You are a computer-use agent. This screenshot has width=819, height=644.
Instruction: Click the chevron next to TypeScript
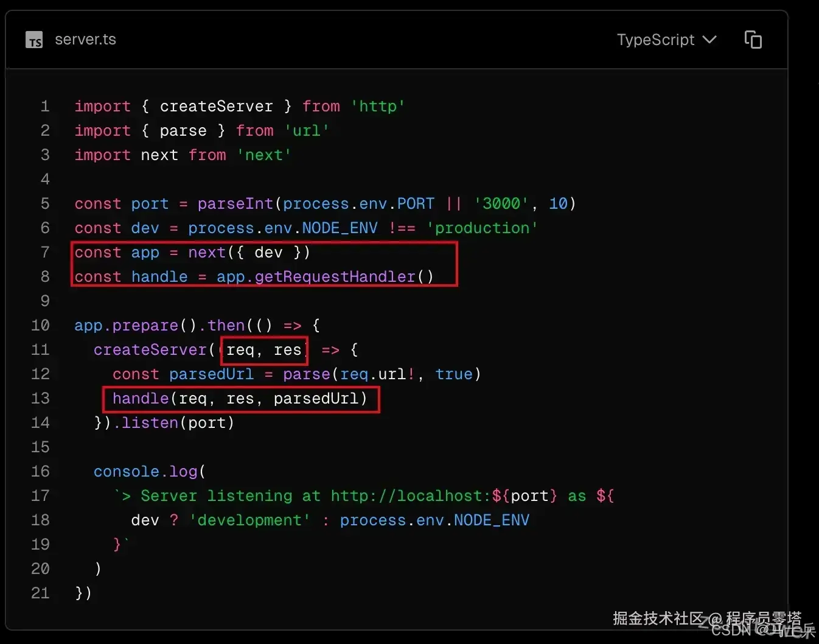click(x=709, y=40)
